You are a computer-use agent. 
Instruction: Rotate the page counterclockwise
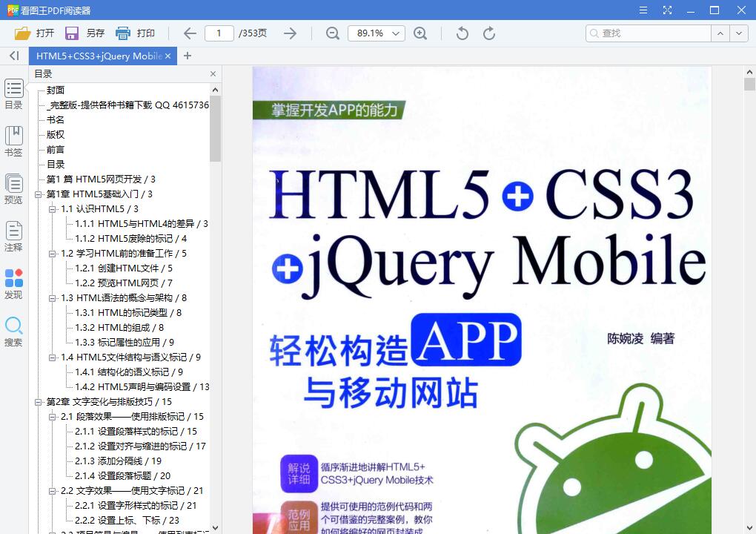coord(462,33)
